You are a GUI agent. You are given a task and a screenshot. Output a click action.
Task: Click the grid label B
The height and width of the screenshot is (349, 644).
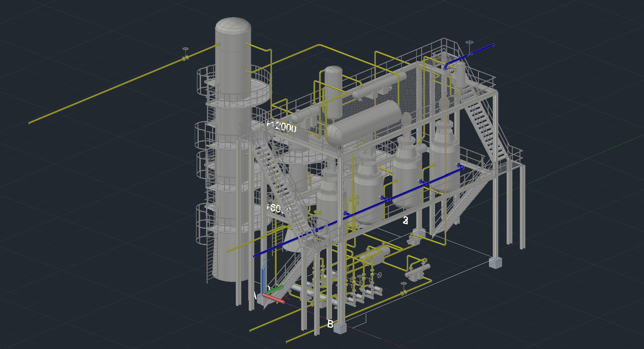pyautogui.click(x=330, y=324)
